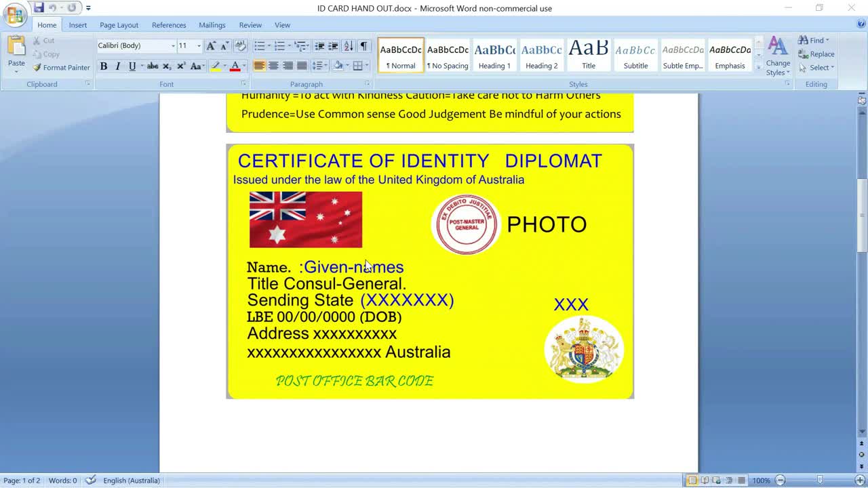Apply the Heading 1 style
Image resolution: width=868 pixels, height=488 pixels.
point(494,55)
